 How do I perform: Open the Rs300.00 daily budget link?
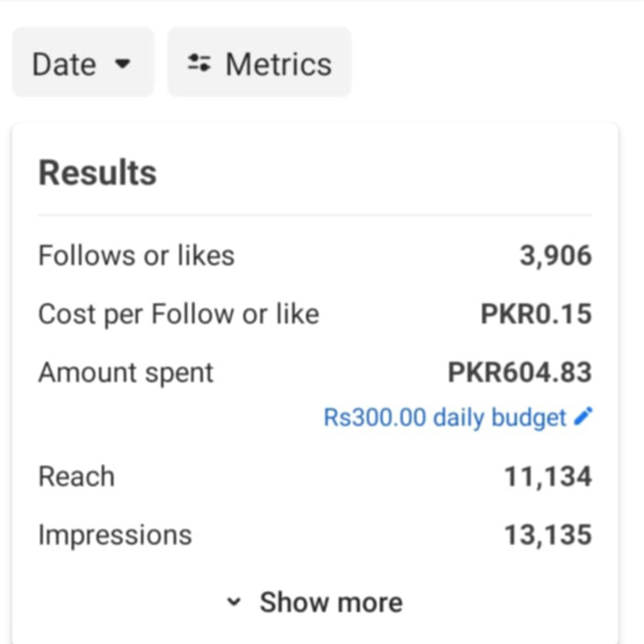[x=445, y=418]
